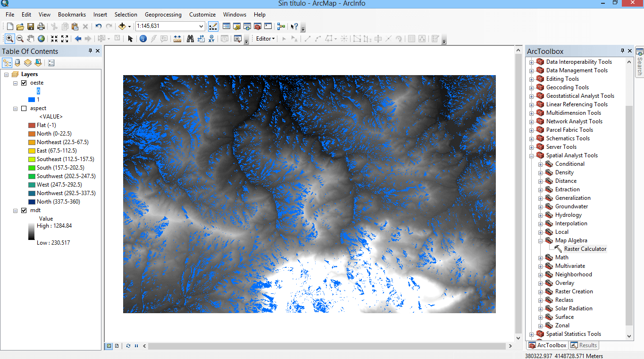Open the Measure ruler tool
644x359 pixels.
[177, 39]
